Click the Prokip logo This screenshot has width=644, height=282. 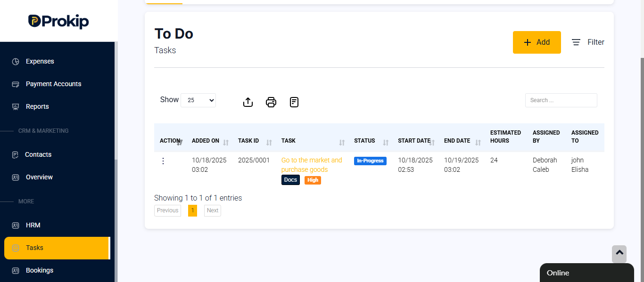coord(58,21)
